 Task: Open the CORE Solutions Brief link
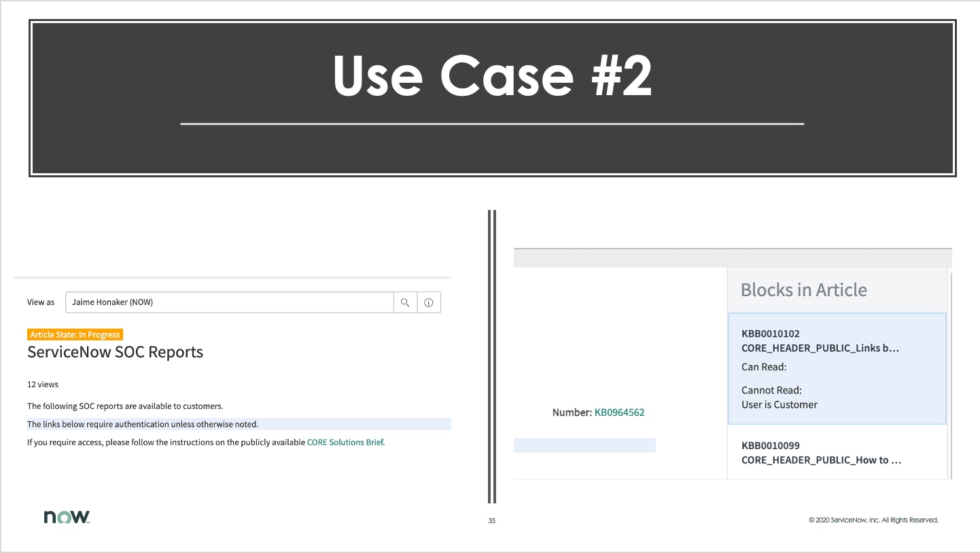coord(345,442)
